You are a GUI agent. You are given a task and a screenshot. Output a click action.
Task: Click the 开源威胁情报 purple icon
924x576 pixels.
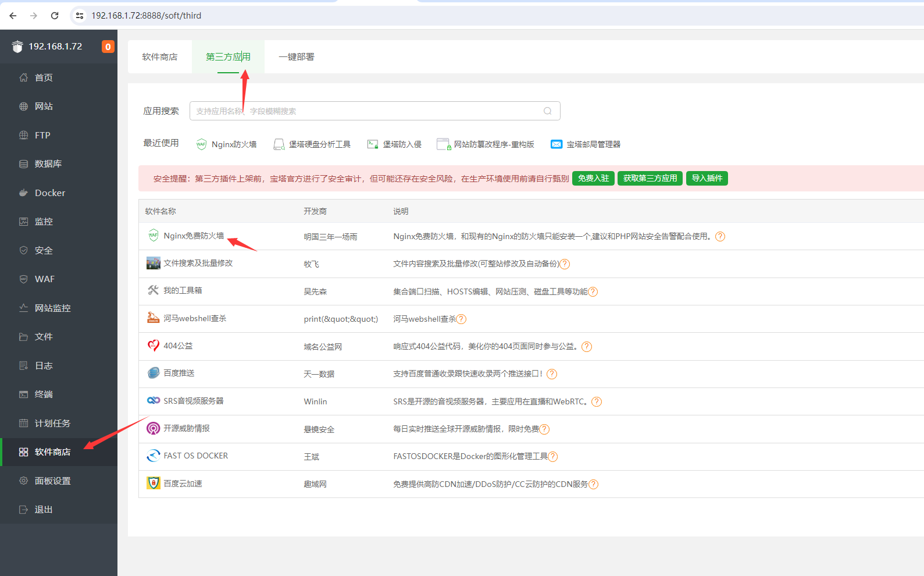click(x=154, y=428)
